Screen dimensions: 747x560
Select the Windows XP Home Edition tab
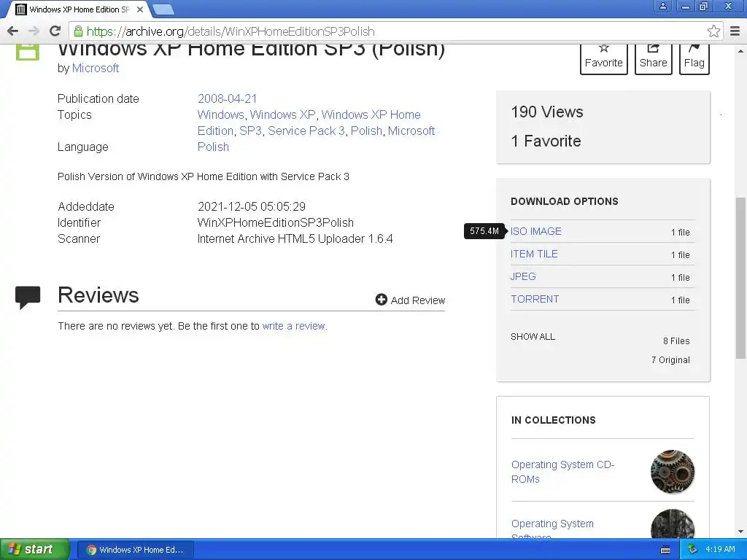click(79, 9)
